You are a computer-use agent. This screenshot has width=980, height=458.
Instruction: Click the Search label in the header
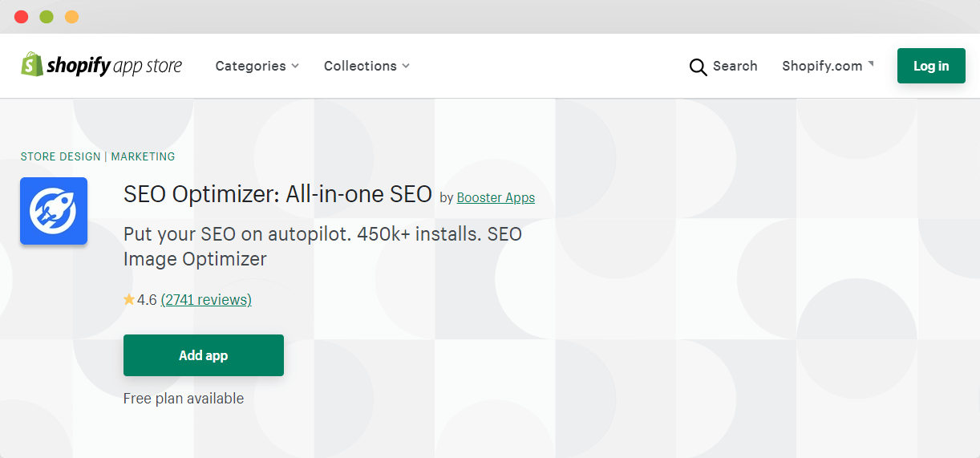point(735,66)
